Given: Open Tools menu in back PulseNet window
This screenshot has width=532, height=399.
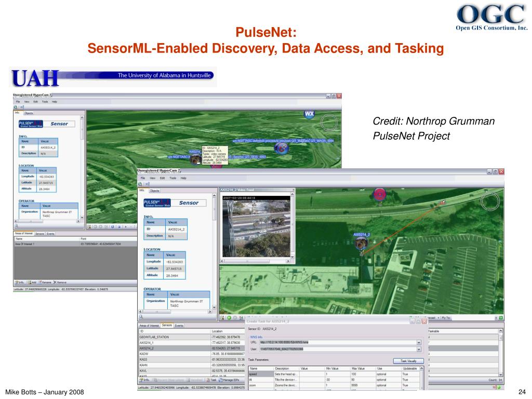Looking at the screenshot, I should (x=45, y=102).
